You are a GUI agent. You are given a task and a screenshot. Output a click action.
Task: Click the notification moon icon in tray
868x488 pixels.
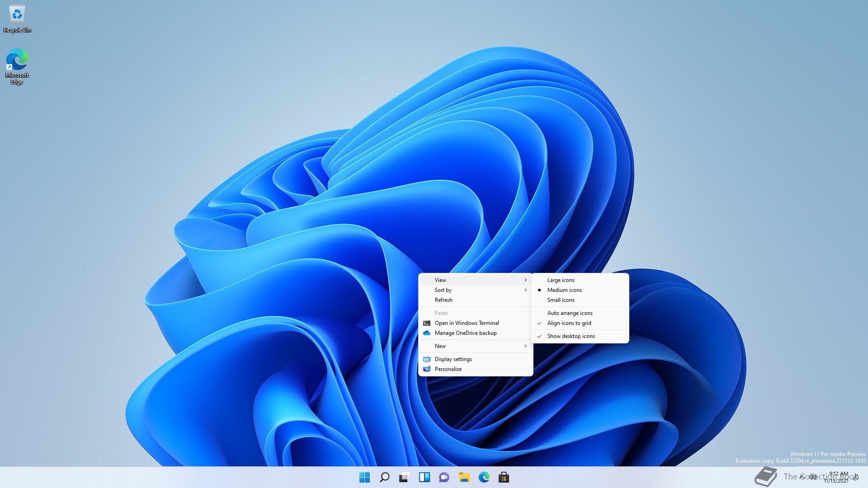point(855,477)
